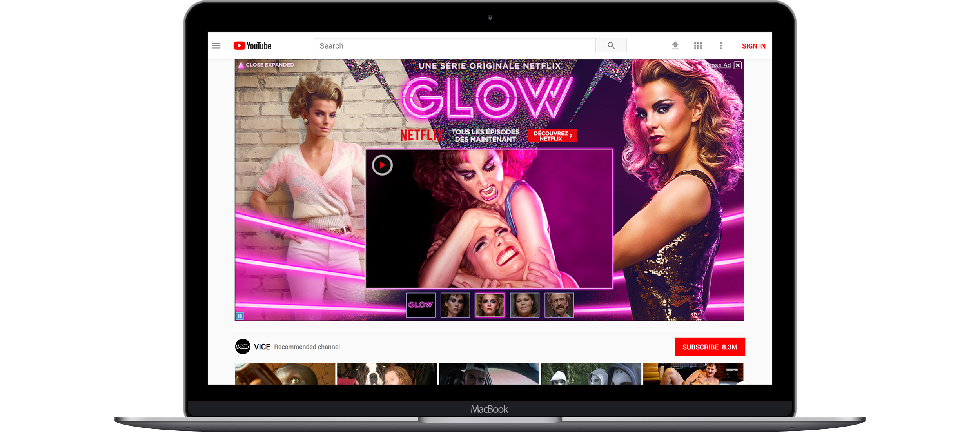Viewport: 980px width, 432px height.
Task: Close the ad with X icon
Action: click(x=738, y=65)
